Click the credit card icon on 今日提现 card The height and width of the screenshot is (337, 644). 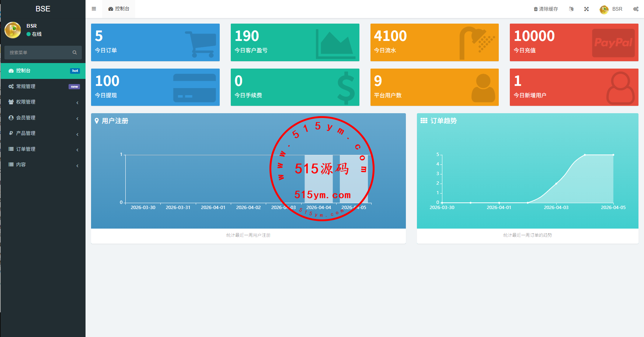(x=194, y=88)
